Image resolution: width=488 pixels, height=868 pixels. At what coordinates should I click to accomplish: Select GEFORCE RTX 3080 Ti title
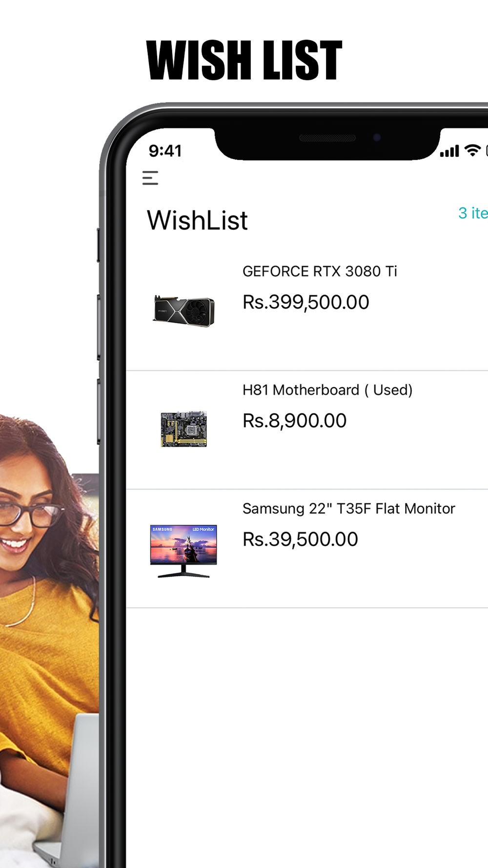click(320, 271)
